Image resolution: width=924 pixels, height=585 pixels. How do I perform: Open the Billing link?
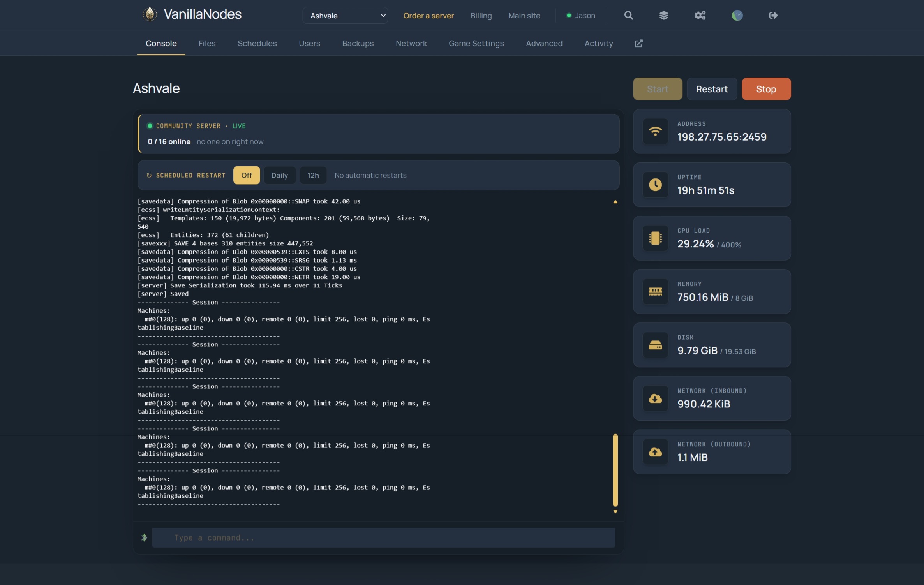point(481,16)
